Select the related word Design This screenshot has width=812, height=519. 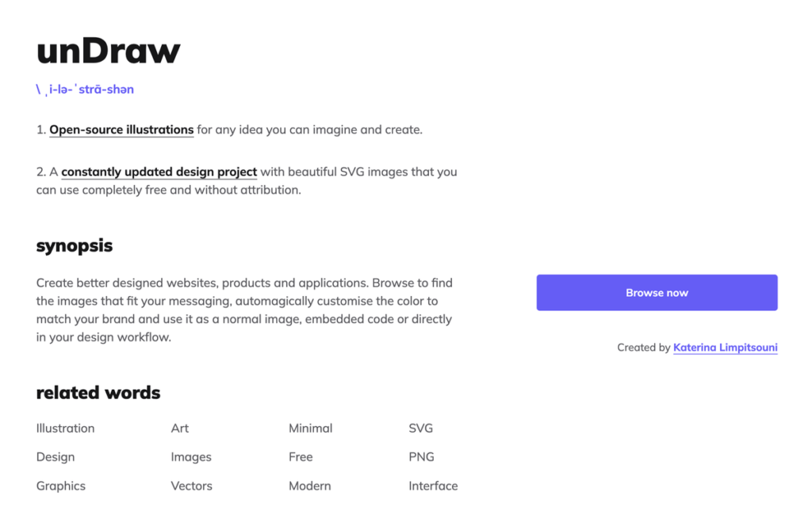coord(56,457)
